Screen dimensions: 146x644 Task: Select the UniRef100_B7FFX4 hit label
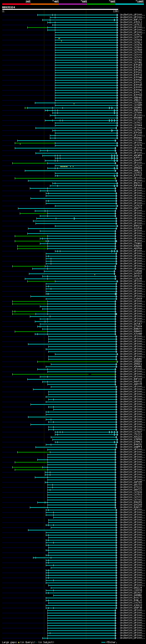(131, 75)
